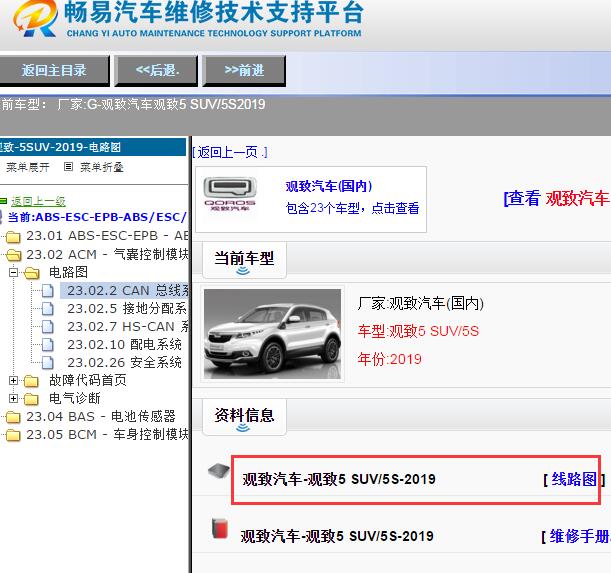Click 包含23个车型，点击查看 link
The width and height of the screenshot is (611, 573).
352,208
